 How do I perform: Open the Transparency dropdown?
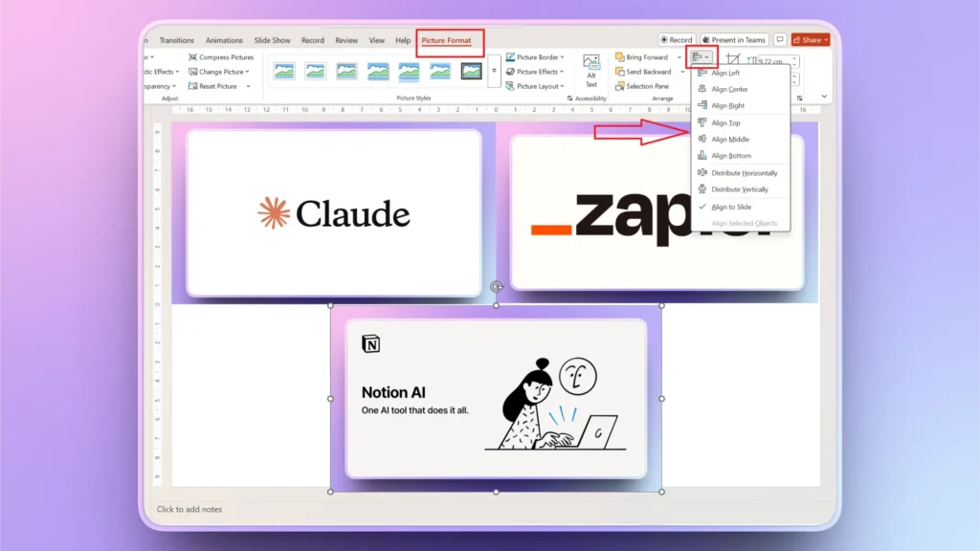(x=160, y=86)
